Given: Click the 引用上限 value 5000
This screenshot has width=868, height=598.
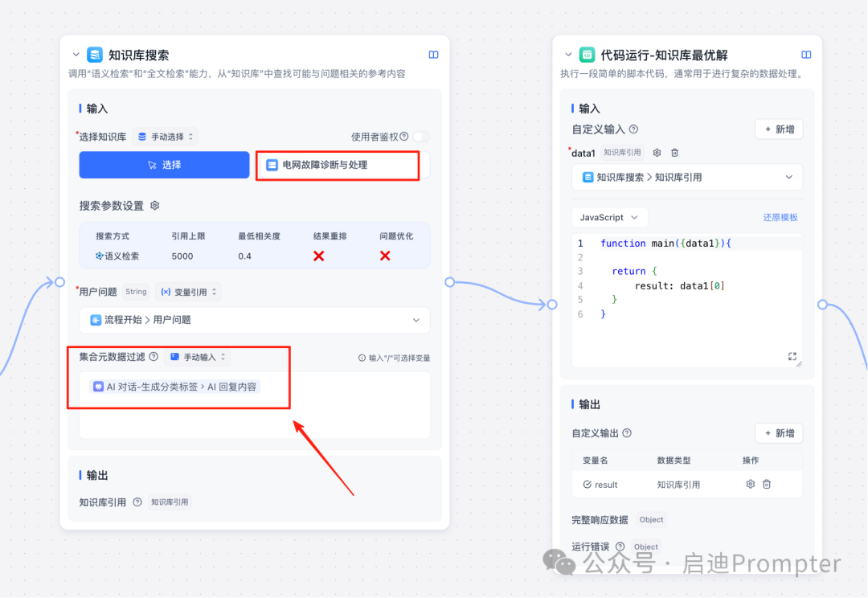Looking at the screenshot, I should pos(182,256).
